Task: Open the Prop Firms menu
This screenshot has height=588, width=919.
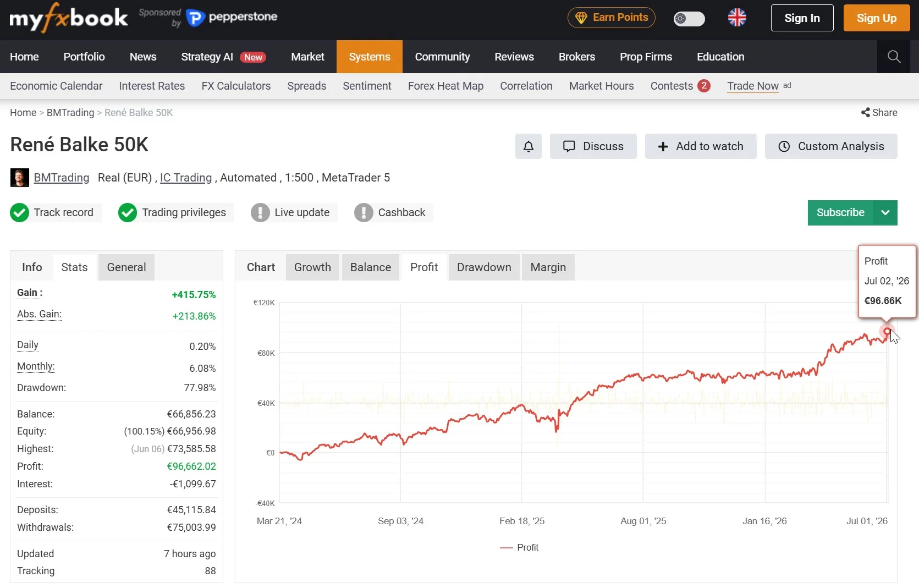Action: coord(646,57)
